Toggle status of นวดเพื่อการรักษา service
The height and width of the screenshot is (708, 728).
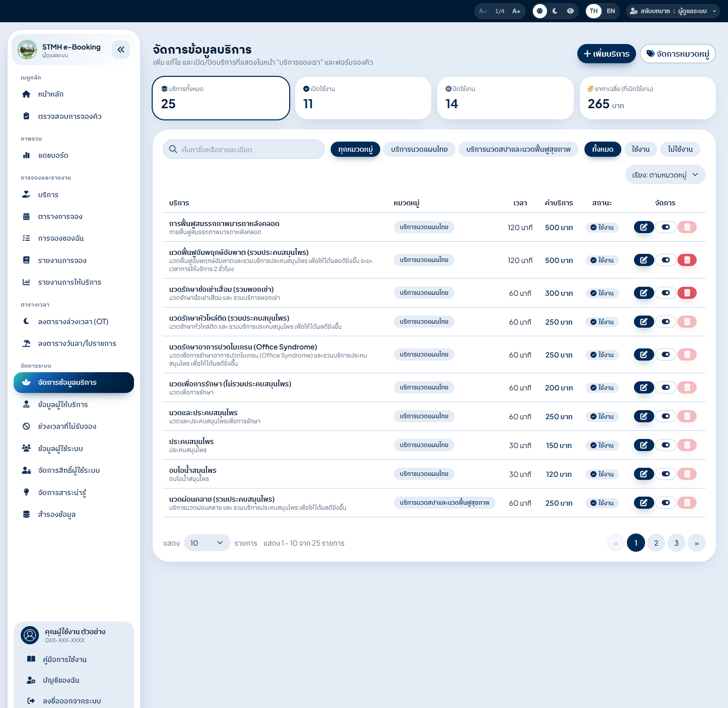pos(666,387)
